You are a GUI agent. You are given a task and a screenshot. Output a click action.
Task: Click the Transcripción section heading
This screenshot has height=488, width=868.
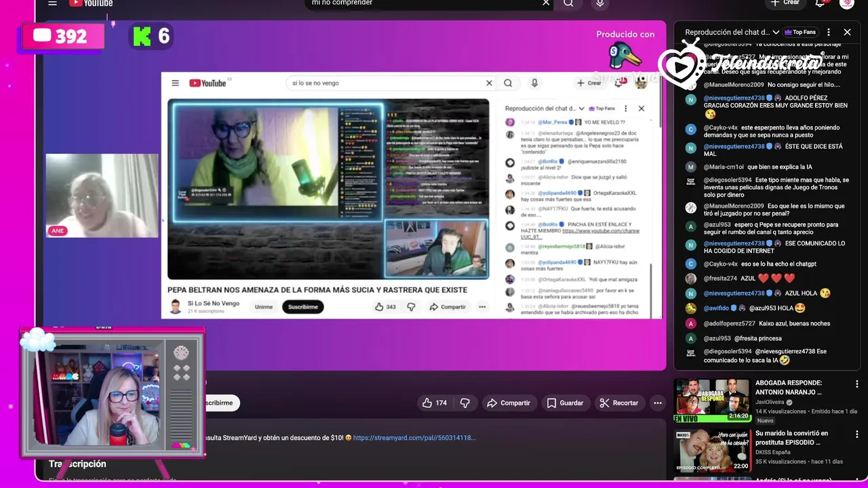[x=77, y=464]
